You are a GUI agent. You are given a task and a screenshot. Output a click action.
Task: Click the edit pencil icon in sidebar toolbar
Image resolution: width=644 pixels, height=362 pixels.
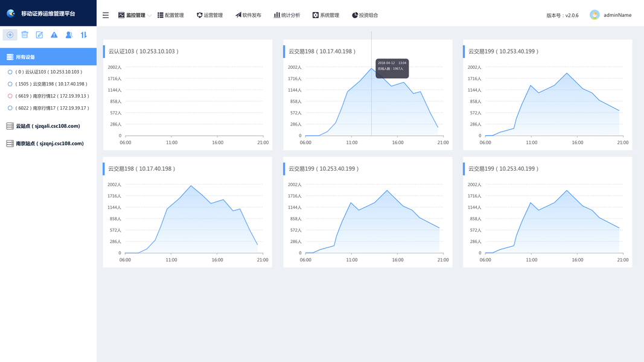(x=39, y=35)
